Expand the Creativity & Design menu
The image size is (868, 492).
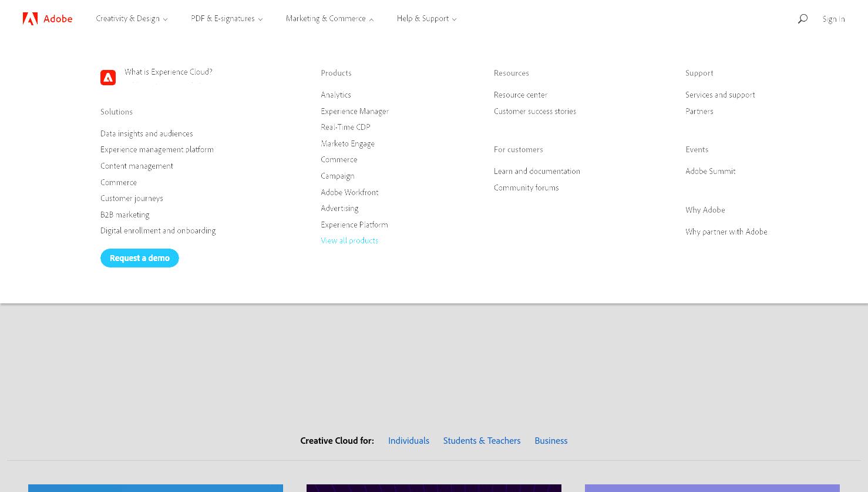pyautogui.click(x=132, y=19)
